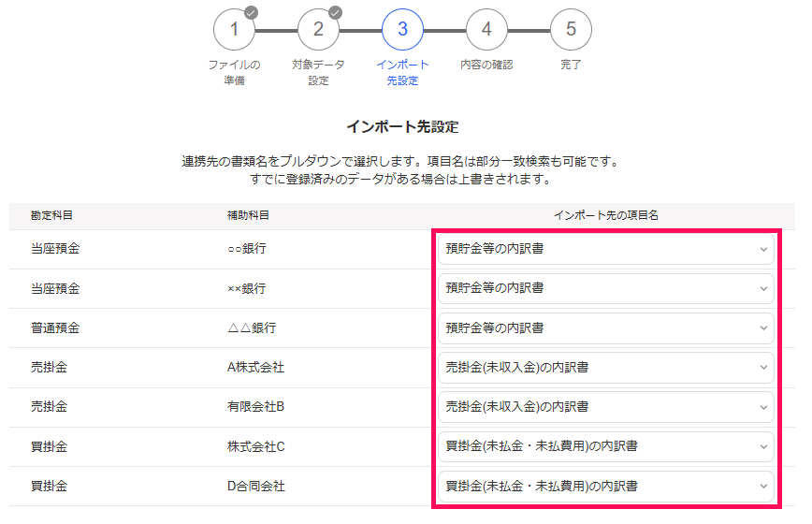Click step 1 circle ファイルの準備
This screenshot has height=524, width=812.
234,30
